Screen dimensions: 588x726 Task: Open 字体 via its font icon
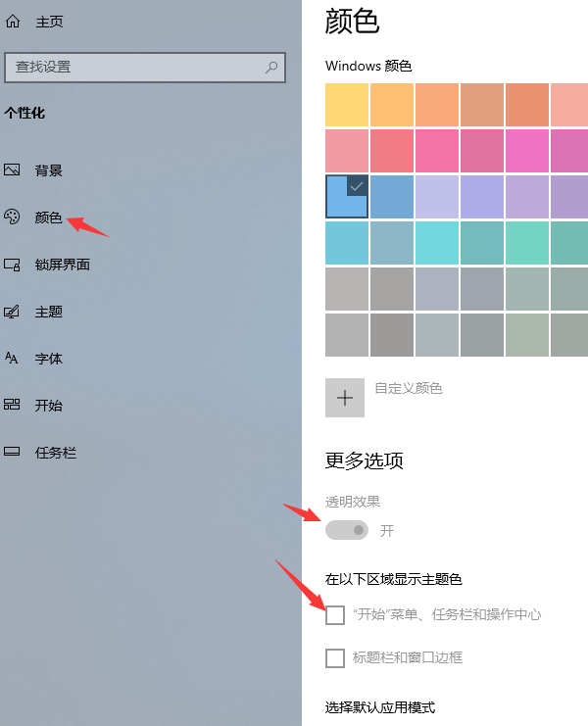click(x=12, y=359)
